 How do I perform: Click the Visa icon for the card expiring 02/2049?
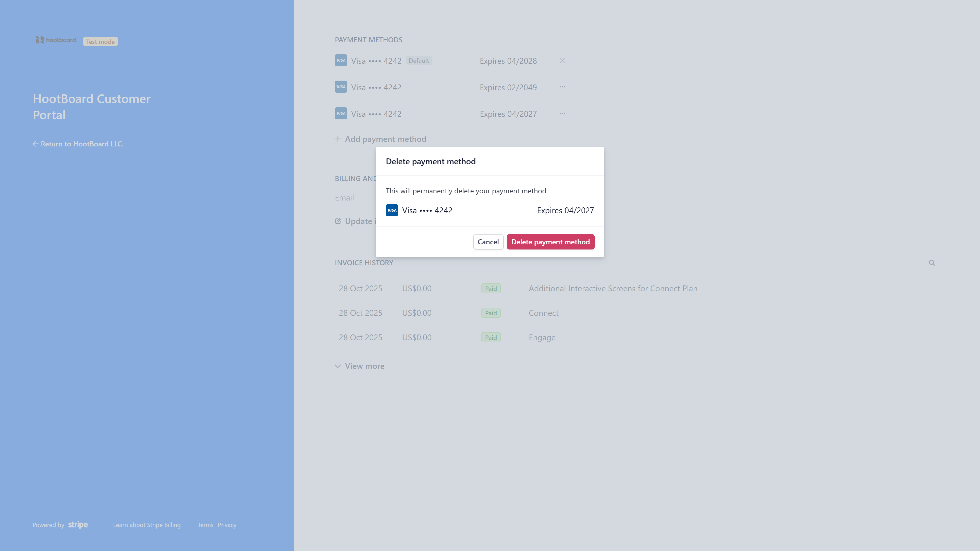(x=340, y=87)
